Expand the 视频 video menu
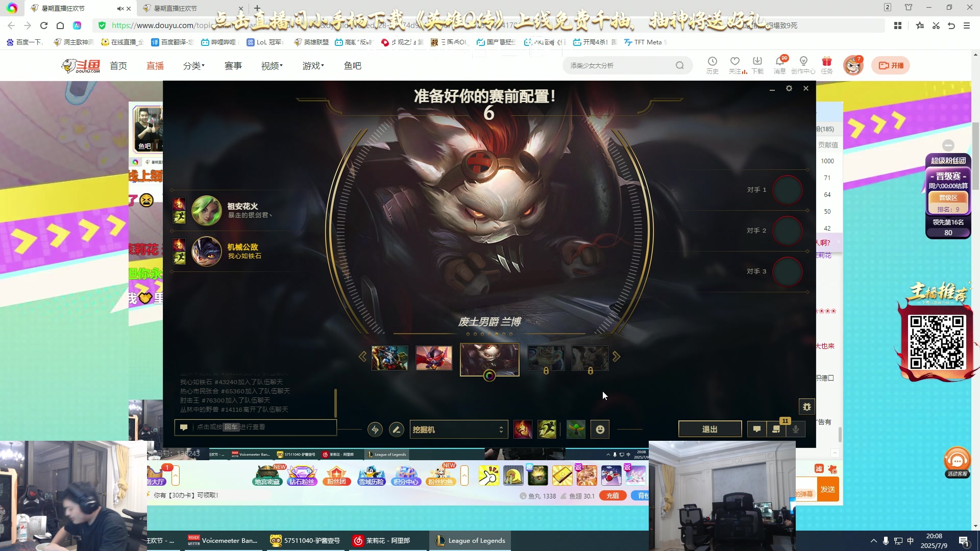Image resolution: width=980 pixels, height=551 pixels. click(272, 66)
